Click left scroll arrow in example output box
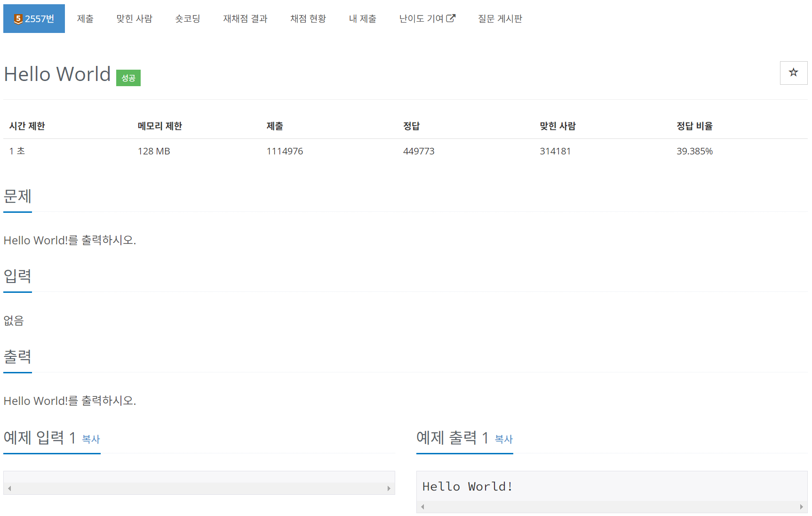This screenshot has width=812, height=516. click(x=422, y=507)
